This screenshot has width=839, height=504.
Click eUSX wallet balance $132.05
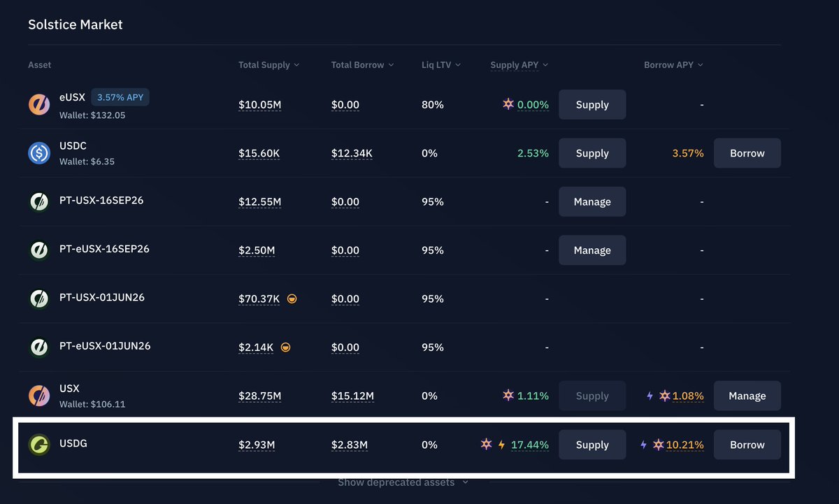[x=92, y=115]
